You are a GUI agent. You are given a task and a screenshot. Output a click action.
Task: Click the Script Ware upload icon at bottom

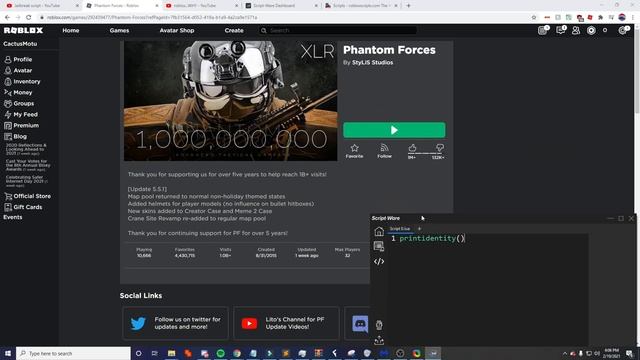coord(379,340)
